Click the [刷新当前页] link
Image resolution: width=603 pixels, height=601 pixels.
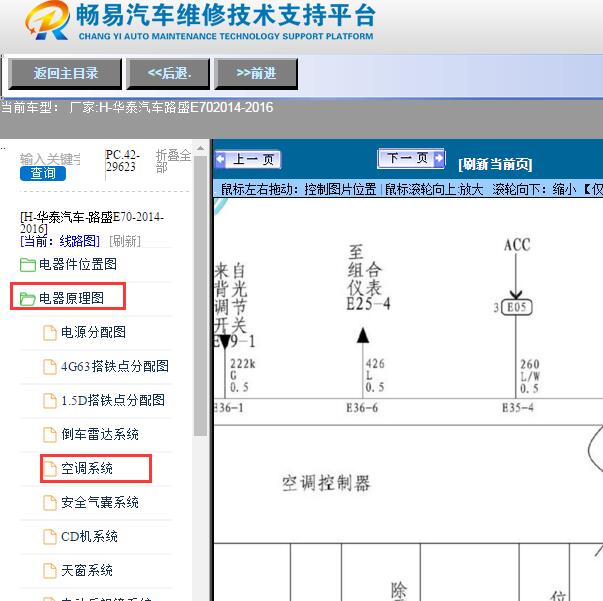(x=495, y=164)
